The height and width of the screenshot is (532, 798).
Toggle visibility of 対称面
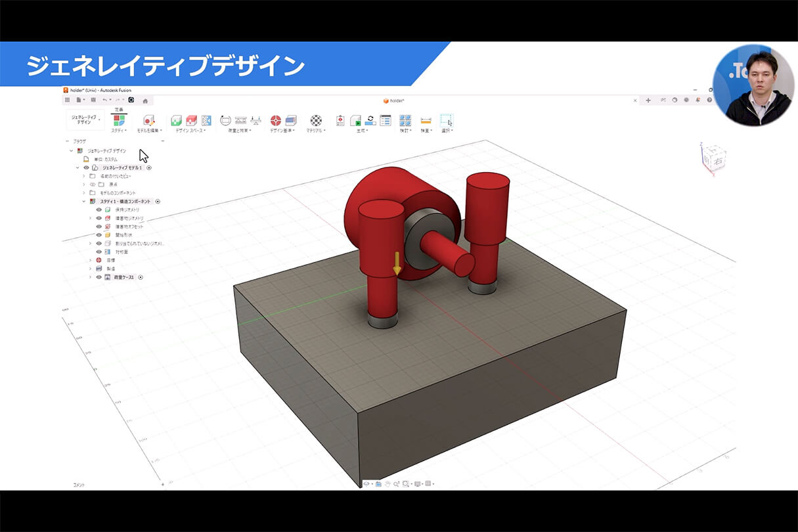click(x=99, y=252)
